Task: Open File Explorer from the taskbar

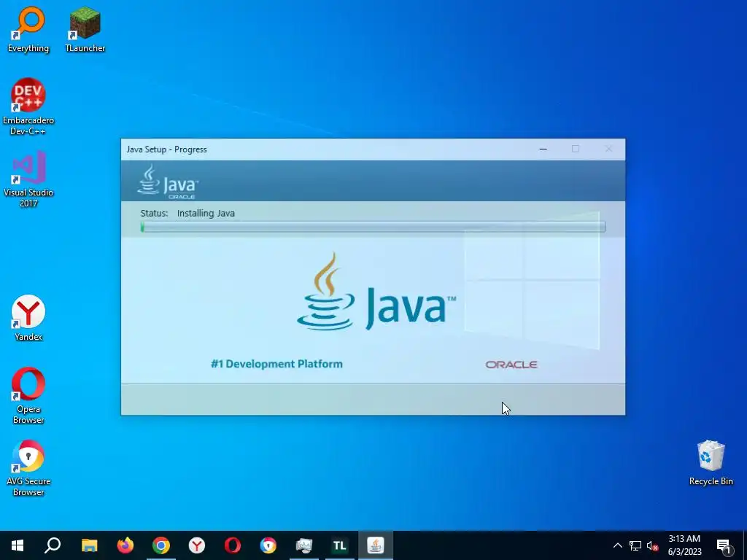Action: point(89,545)
